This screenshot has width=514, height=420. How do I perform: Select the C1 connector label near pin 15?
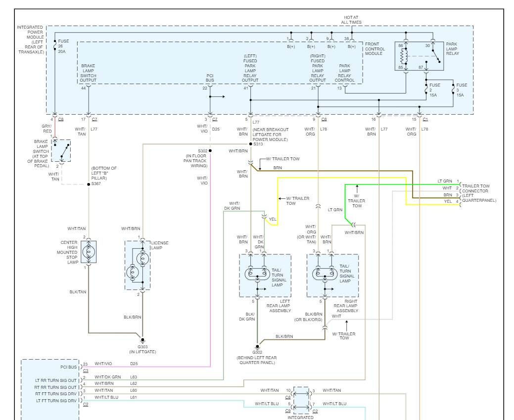coord(425,119)
